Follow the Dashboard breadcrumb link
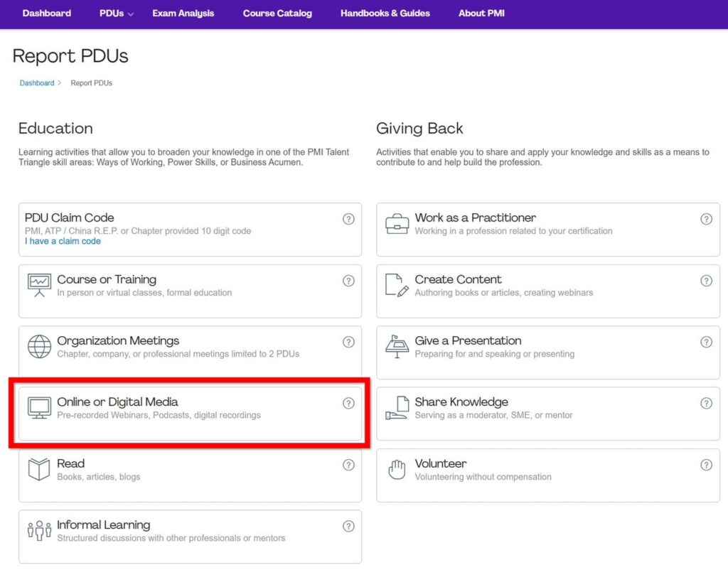The image size is (728, 570). (x=37, y=83)
